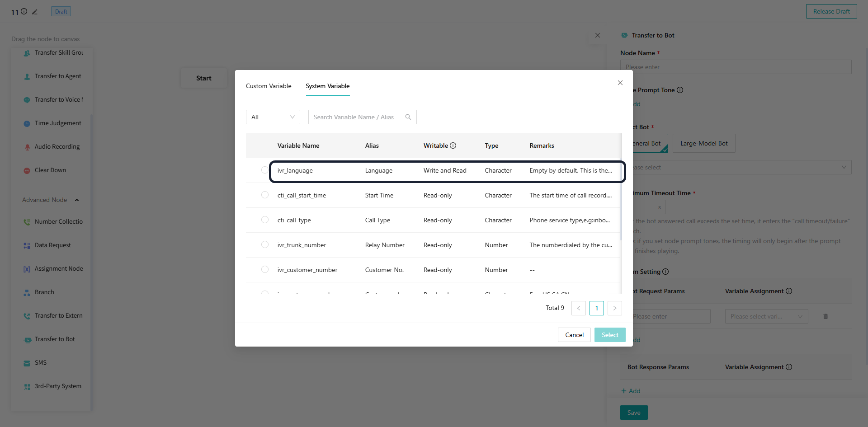The image size is (868, 427).
Task: Go to the previous page arrow
Action: point(579,308)
